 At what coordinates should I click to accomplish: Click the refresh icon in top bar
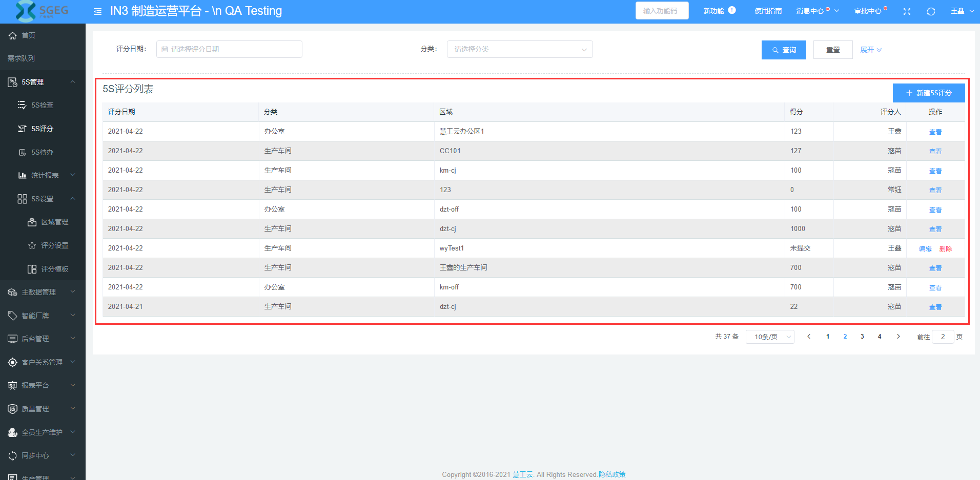click(931, 11)
